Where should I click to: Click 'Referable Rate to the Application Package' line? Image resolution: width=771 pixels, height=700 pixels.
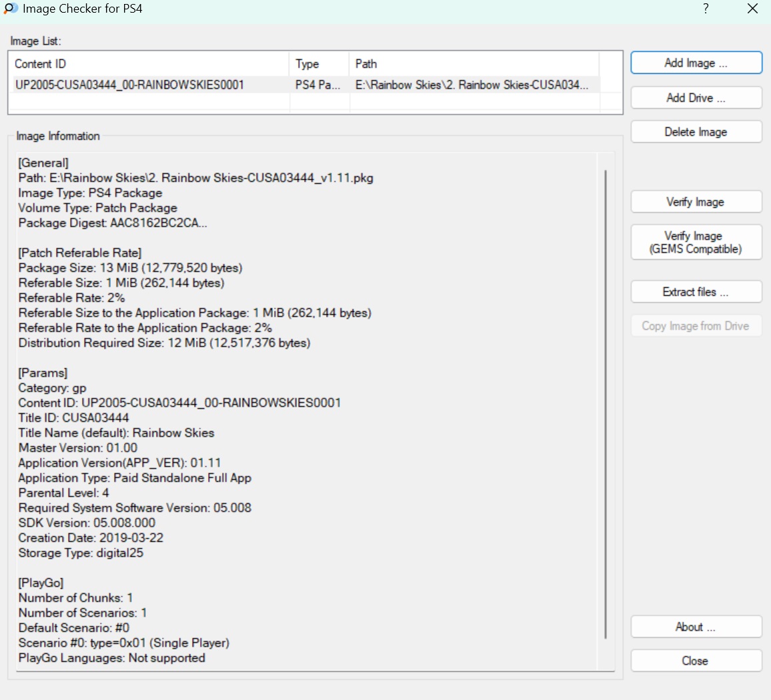[145, 328]
